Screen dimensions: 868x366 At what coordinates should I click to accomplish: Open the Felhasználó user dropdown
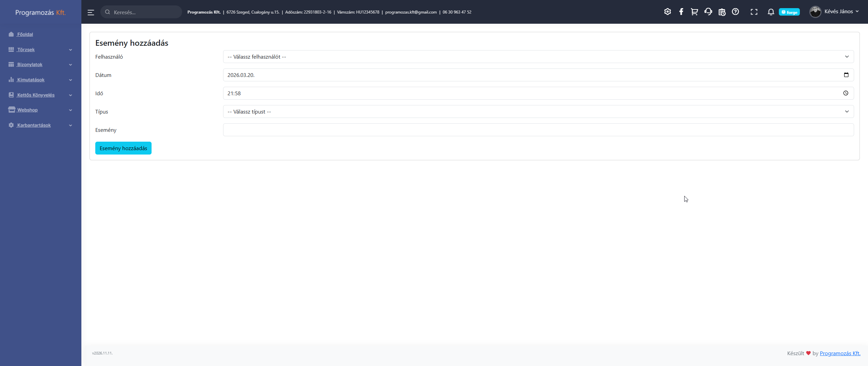(x=538, y=57)
